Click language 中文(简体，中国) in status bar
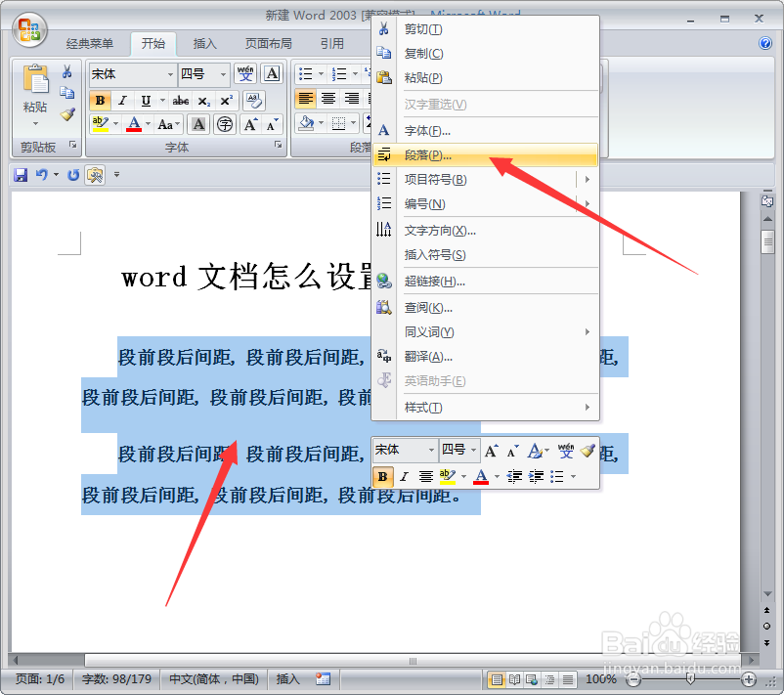 tap(214, 679)
